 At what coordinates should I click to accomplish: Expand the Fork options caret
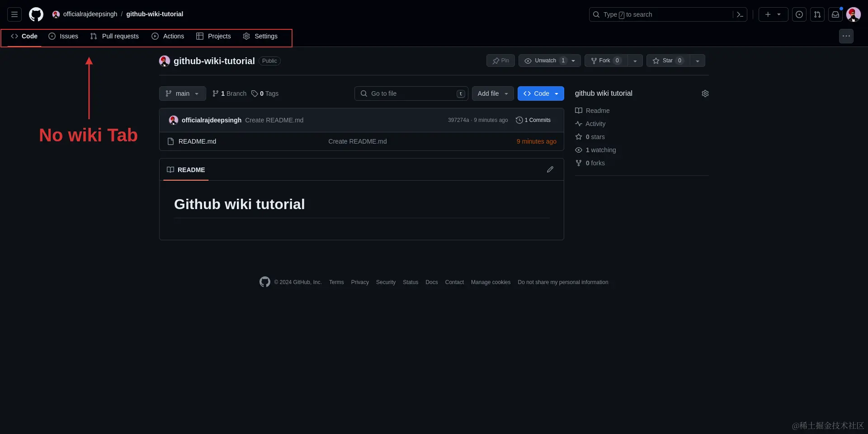point(635,61)
